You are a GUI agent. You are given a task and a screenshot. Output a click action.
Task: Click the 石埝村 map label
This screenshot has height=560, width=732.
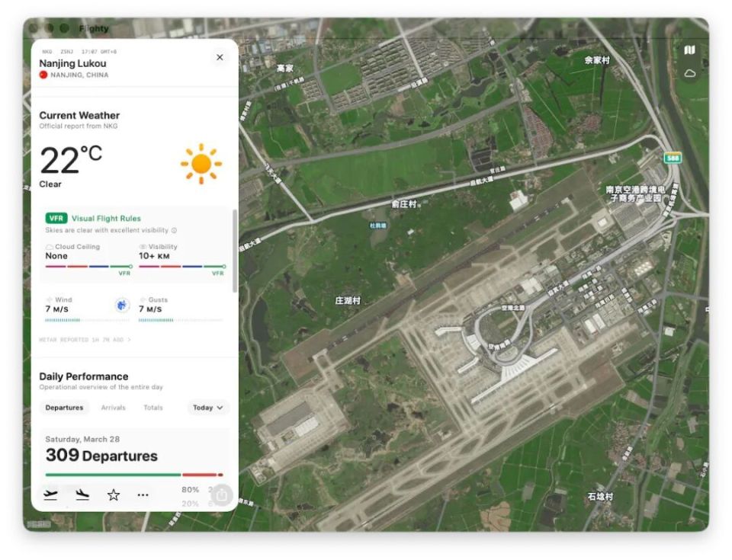click(600, 496)
